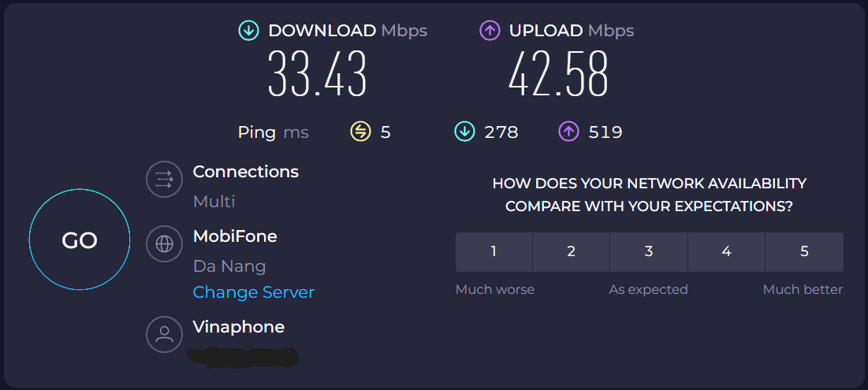
Task: Select rating 3 As expected
Action: [x=649, y=251]
